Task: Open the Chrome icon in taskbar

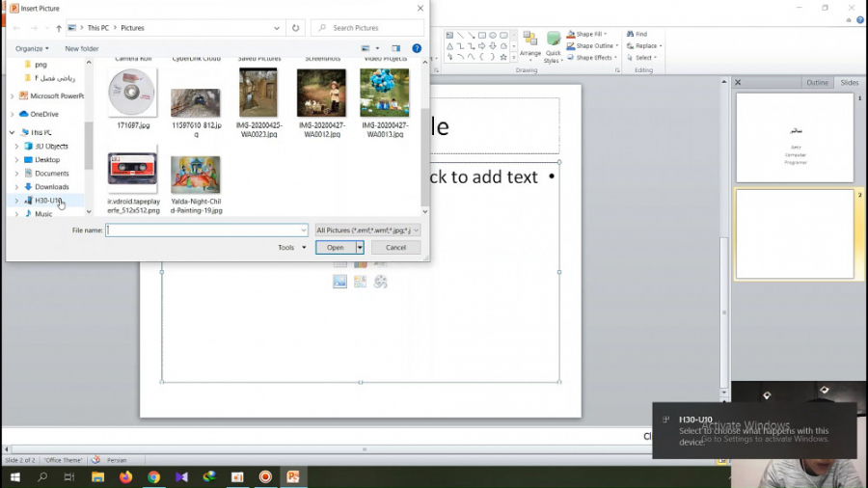Action: click(153, 476)
